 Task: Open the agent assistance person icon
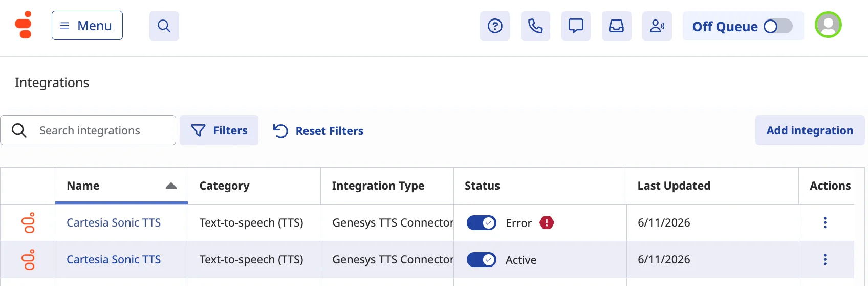657,26
